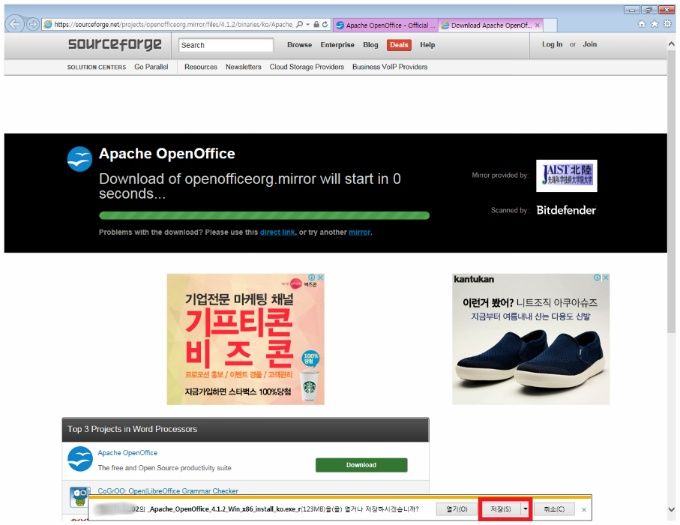Open a new blank browser tab
The height and width of the screenshot is (525, 680).
[550, 26]
